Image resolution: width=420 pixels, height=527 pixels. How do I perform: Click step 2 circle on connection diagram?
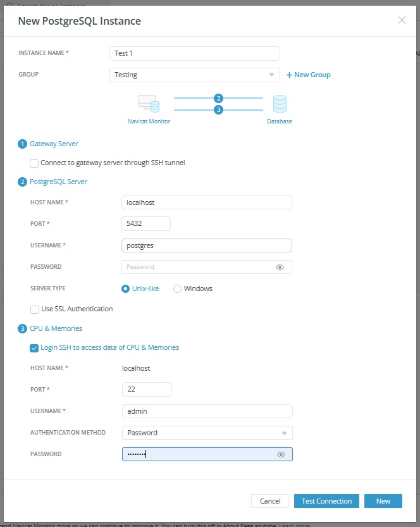(x=218, y=98)
